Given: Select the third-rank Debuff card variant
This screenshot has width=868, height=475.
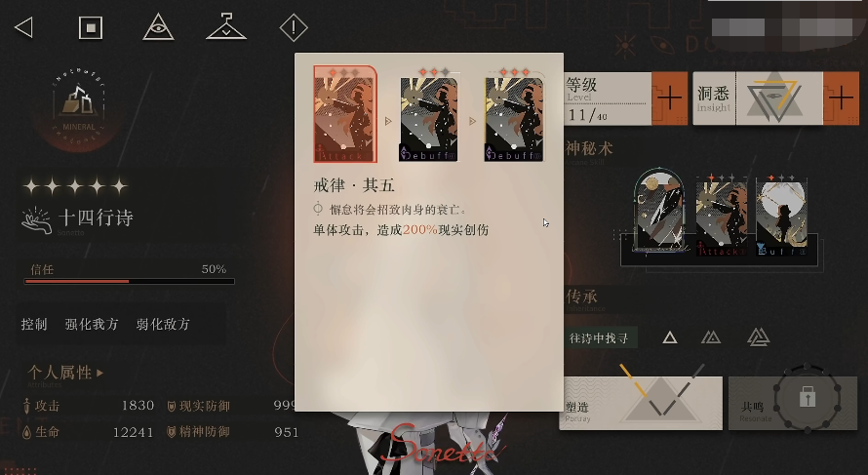Looking at the screenshot, I should (514, 116).
